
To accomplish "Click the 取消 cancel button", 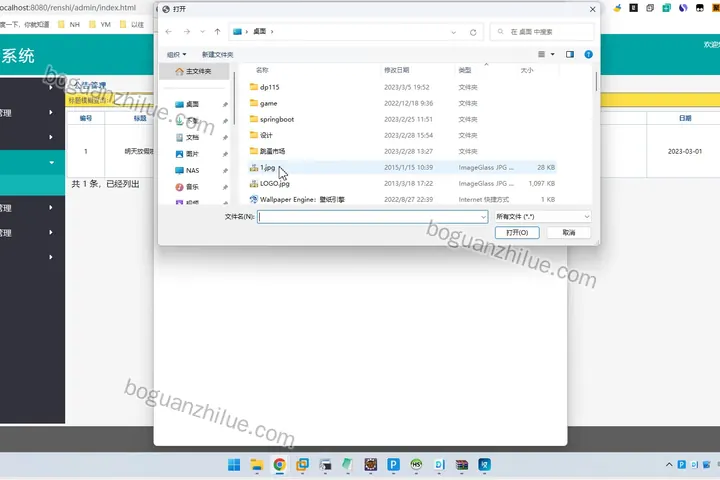I will coord(568,233).
